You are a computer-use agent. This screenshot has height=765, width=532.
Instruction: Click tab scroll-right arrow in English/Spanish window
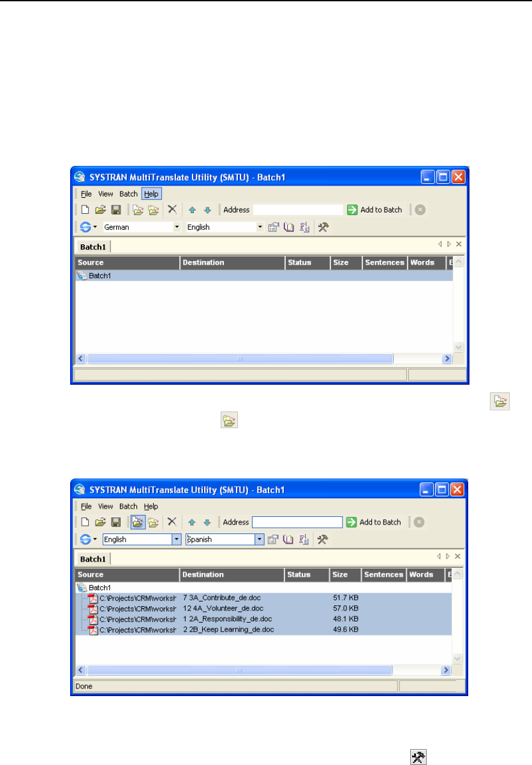(x=448, y=556)
